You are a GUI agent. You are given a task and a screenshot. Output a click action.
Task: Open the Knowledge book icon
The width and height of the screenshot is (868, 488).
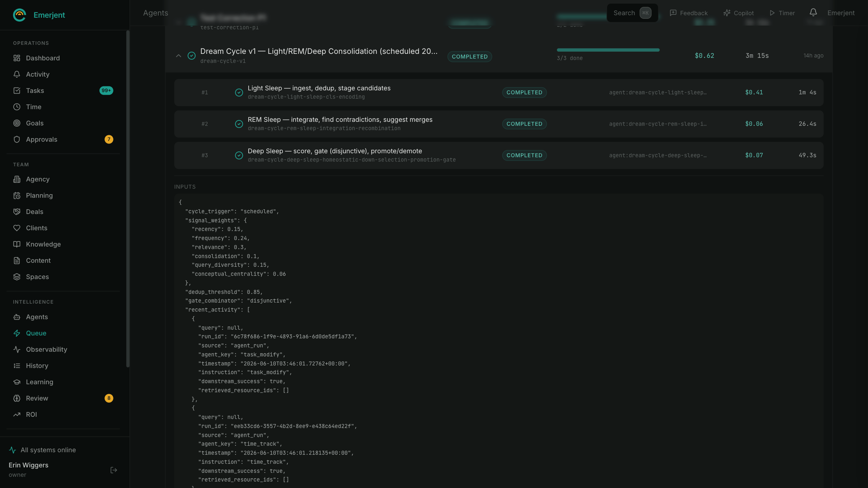17,244
